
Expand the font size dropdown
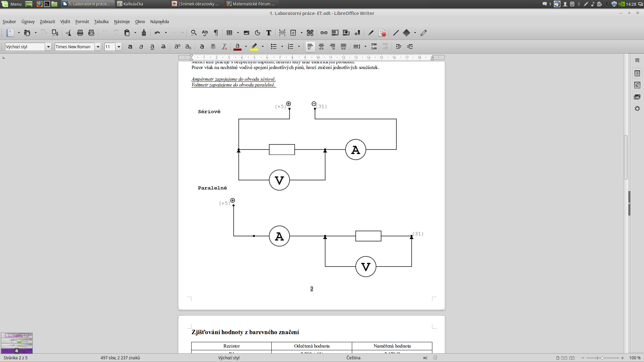click(119, 47)
